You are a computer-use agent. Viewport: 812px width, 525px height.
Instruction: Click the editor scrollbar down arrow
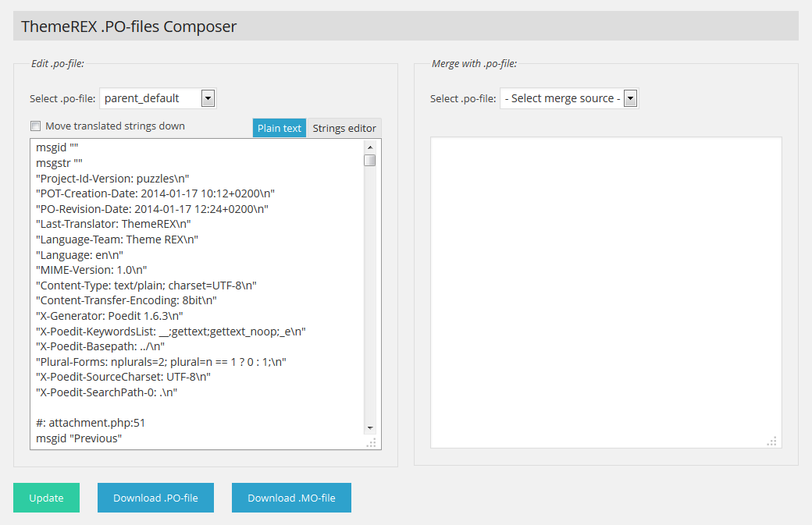(369, 427)
